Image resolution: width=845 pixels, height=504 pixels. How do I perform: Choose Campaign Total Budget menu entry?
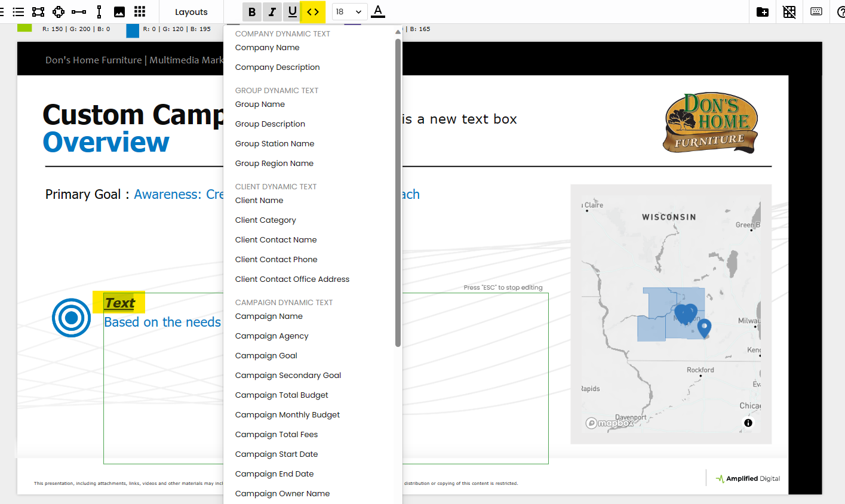coord(282,395)
